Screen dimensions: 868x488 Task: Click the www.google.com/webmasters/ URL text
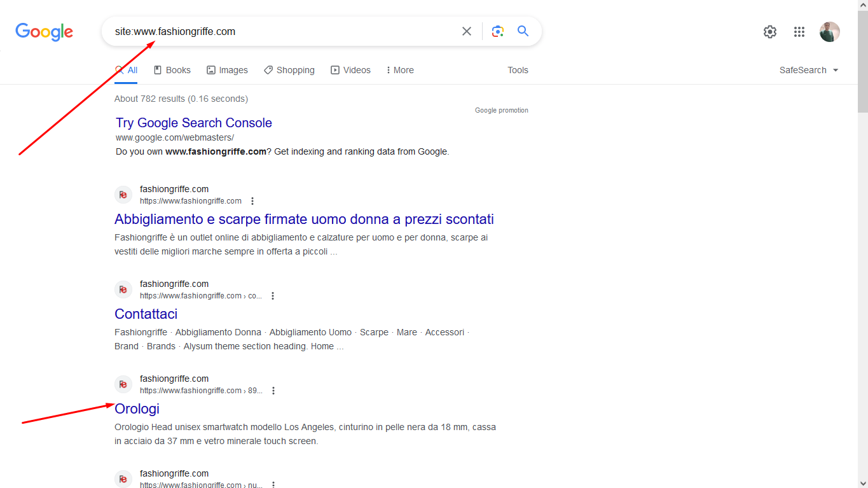coord(175,137)
